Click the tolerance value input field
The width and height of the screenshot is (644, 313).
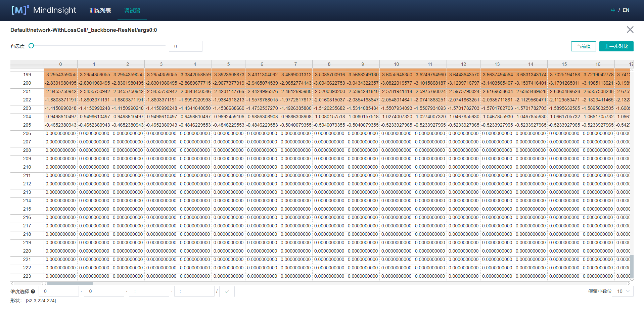point(185,46)
